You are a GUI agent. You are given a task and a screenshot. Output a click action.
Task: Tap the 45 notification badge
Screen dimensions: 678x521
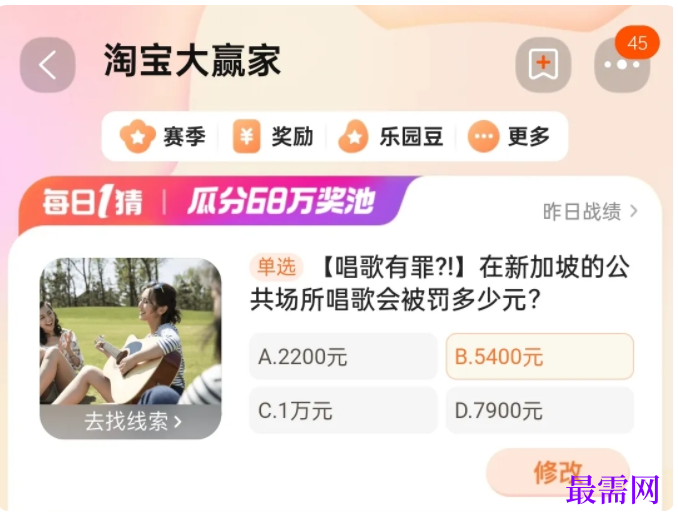pyautogui.click(x=637, y=43)
